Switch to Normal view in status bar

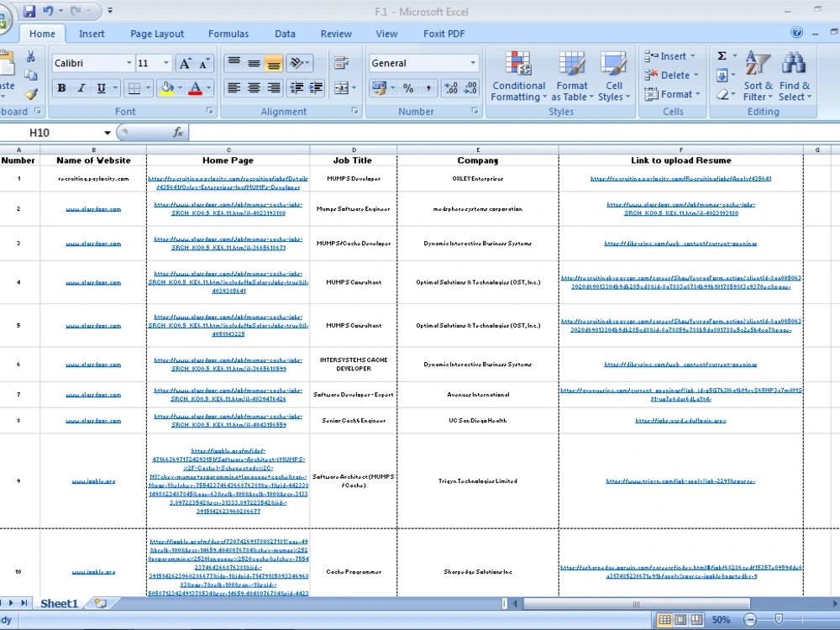point(664,620)
